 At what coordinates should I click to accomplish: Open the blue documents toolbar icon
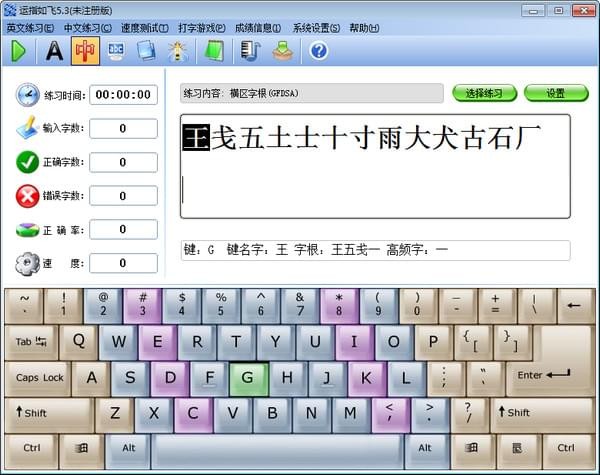(147, 51)
